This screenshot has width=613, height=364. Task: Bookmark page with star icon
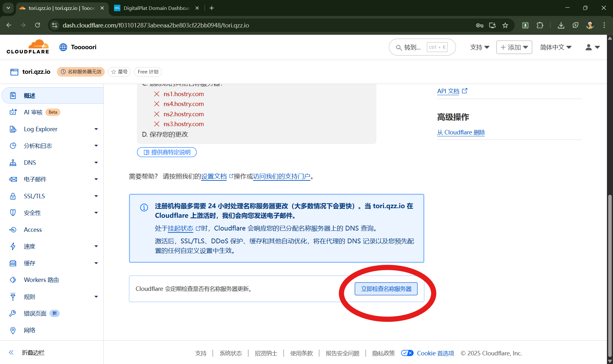tap(505, 25)
